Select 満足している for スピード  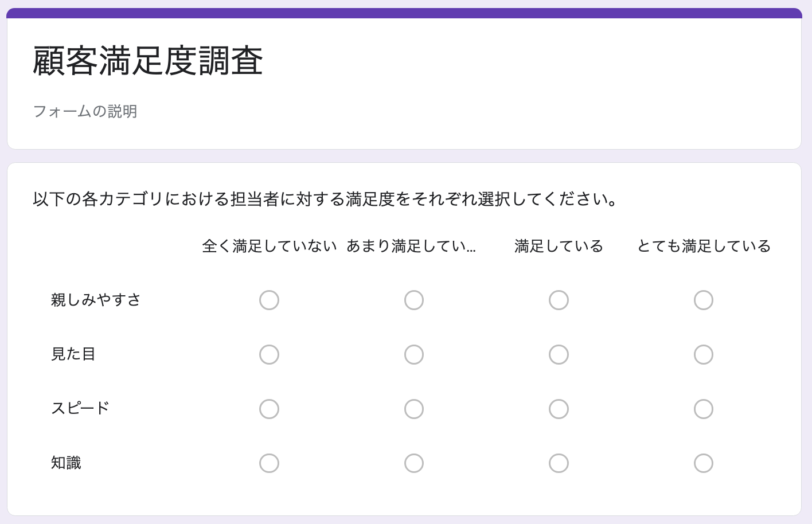pos(559,409)
